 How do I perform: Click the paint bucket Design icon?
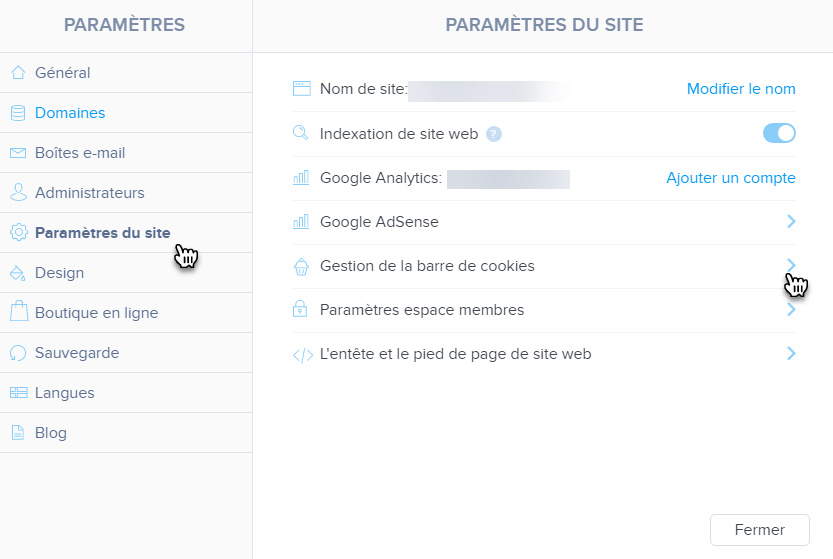pyautogui.click(x=18, y=273)
